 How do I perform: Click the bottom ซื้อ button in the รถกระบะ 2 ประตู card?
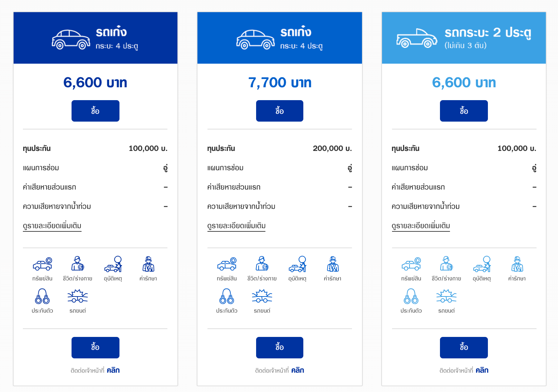pos(464,348)
